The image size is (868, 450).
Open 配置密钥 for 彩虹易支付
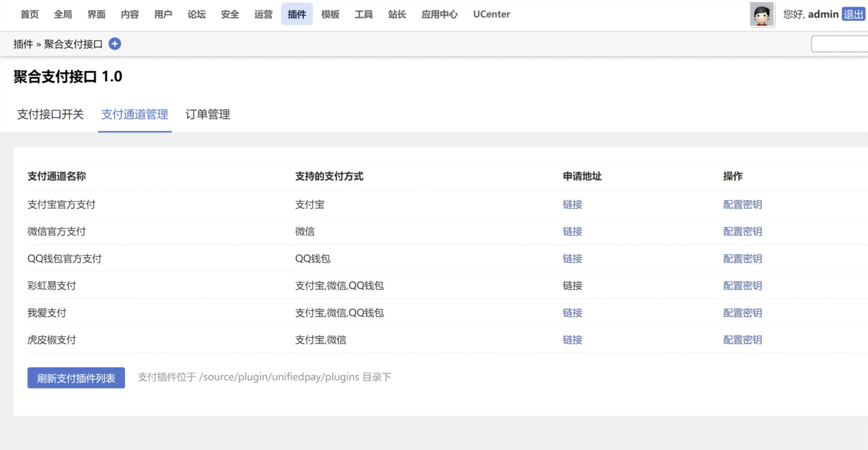(x=742, y=286)
